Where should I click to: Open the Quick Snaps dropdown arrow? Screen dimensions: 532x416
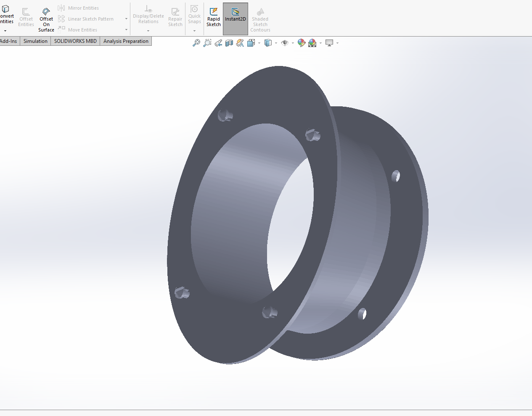194,31
